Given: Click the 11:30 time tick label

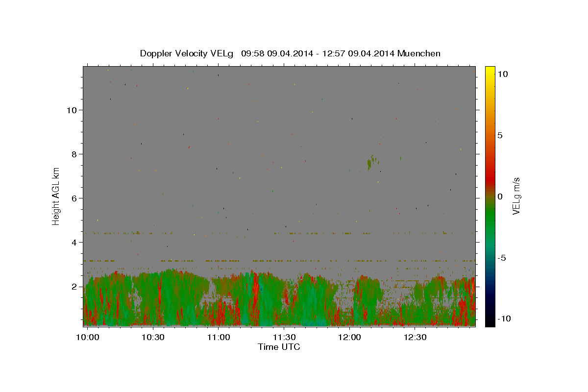Looking at the screenshot, I should click(284, 338).
